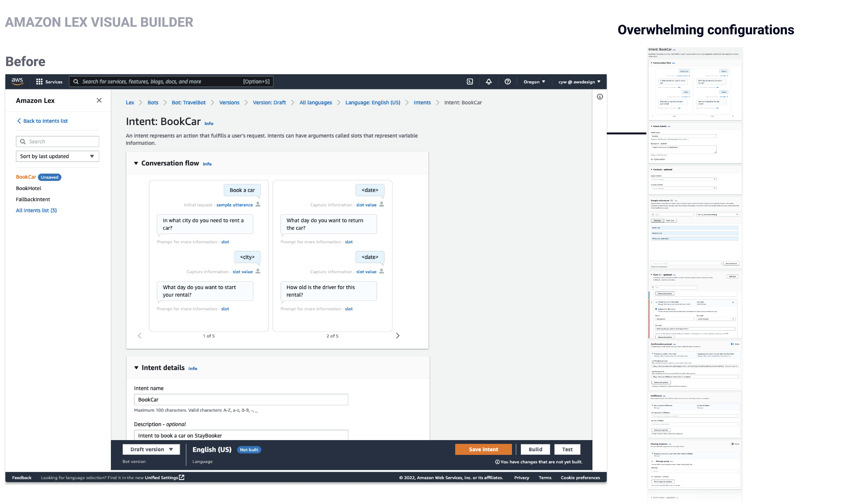Select the BookHotel intent
This screenshot has width=853, height=504.
[28, 188]
